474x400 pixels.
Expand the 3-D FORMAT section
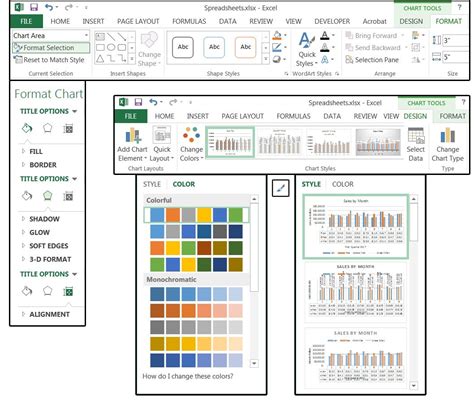(x=46, y=259)
